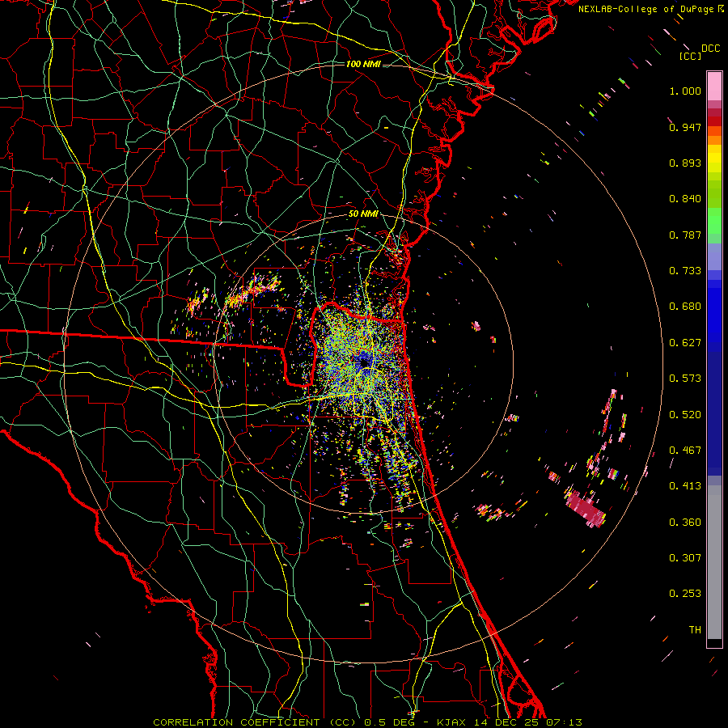Click the 0.627 color scale value
The height and width of the screenshot is (728, 728).
click(x=685, y=343)
